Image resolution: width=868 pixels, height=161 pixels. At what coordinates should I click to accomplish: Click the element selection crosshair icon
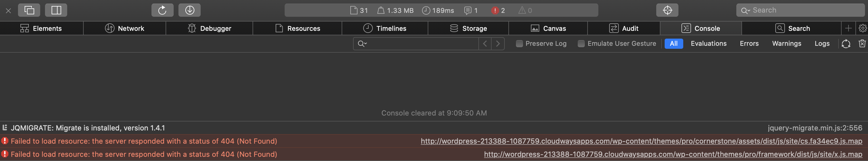pyautogui.click(x=667, y=10)
